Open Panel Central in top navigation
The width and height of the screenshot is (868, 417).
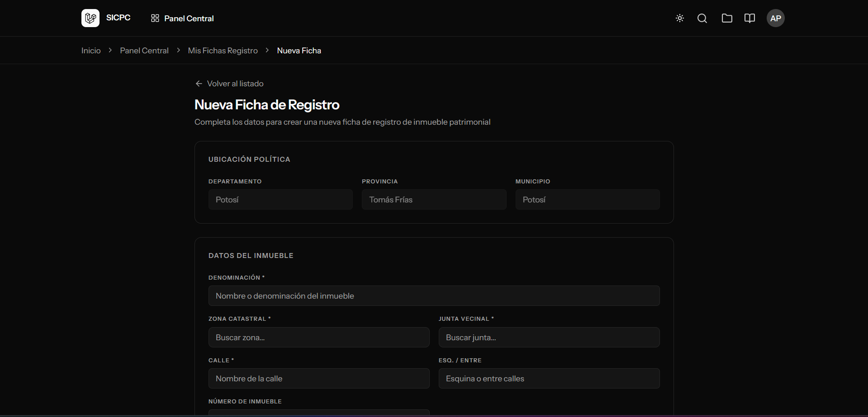(189, 19)
